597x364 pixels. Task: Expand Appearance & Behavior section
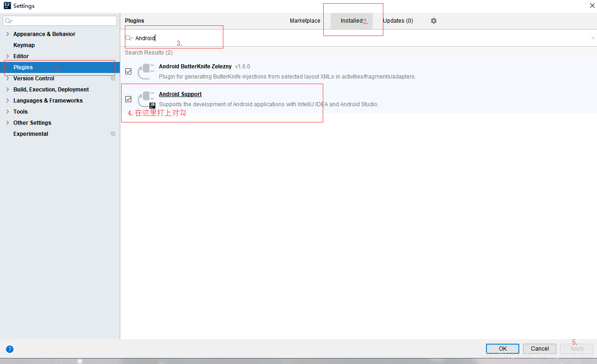(x=7, y=34)
